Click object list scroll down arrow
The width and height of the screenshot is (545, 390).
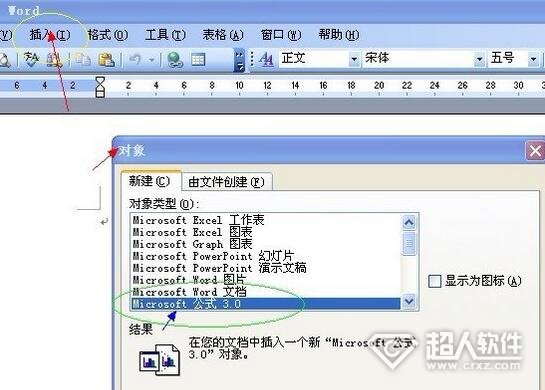pyautogui.click(x=409, y=301)
